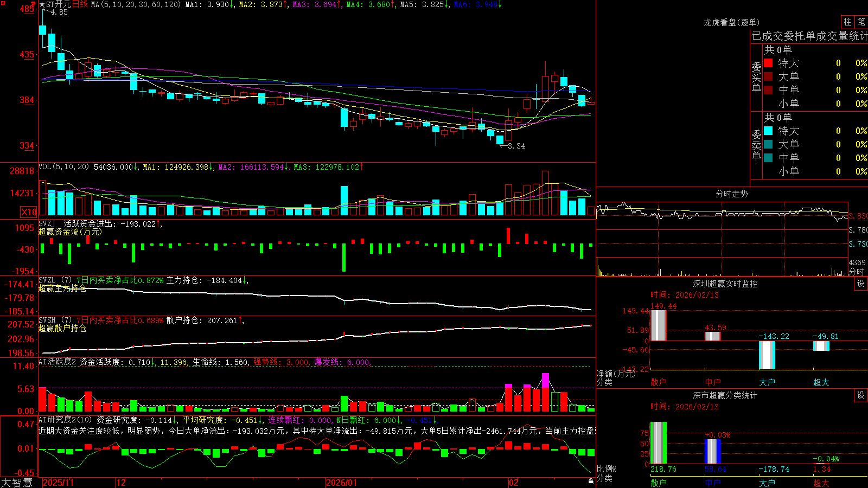Click the 小单 row under 委卖单
This screenshot has width=868, height=488.
815,171
